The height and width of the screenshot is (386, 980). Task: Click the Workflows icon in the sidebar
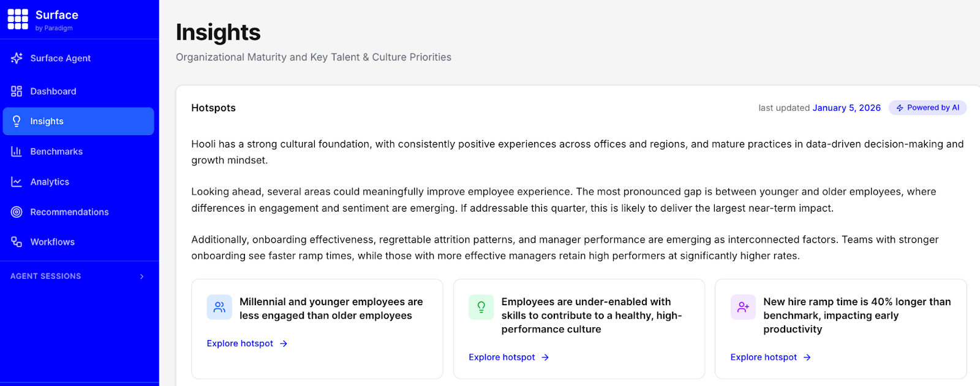coord(17,242)
